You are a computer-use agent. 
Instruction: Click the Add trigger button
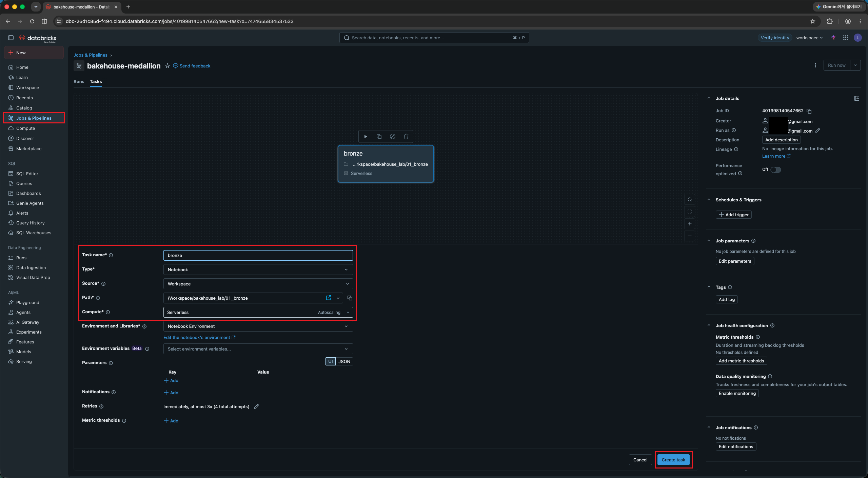click(x=734, y=215)
